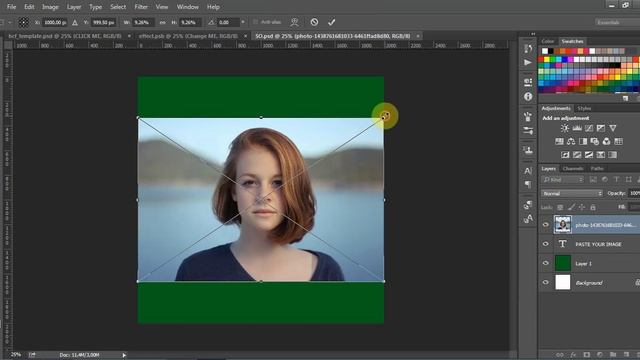Switch between free transform and warp mode
Screen dimensions: 640x360
pos(294,22)
